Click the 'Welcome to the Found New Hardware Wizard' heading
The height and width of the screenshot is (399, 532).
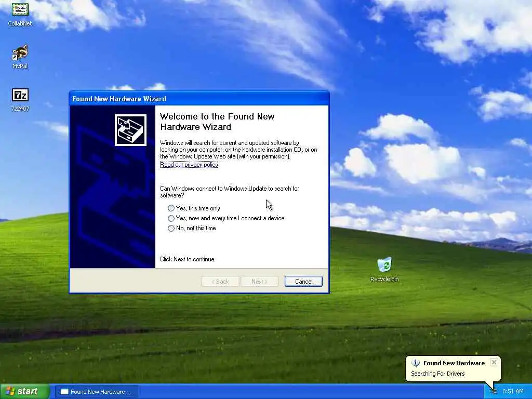point(217,122)
